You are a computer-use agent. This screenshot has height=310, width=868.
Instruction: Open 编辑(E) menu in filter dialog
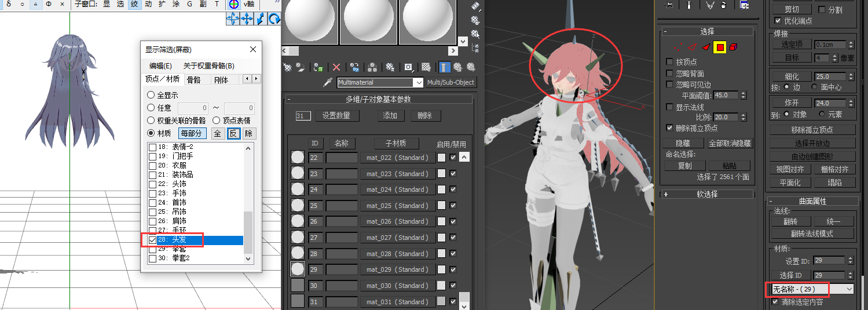160,66
